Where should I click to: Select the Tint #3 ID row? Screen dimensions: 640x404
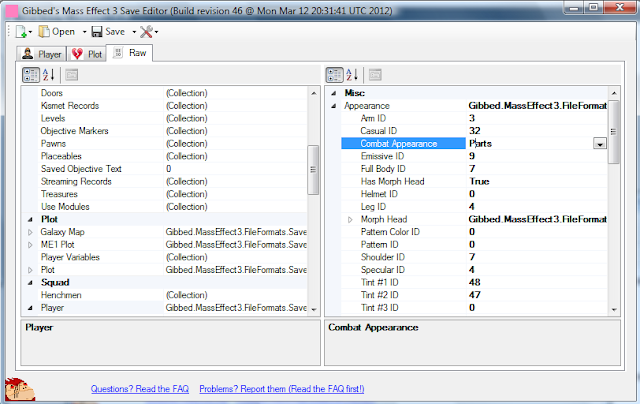pos(474,308)
